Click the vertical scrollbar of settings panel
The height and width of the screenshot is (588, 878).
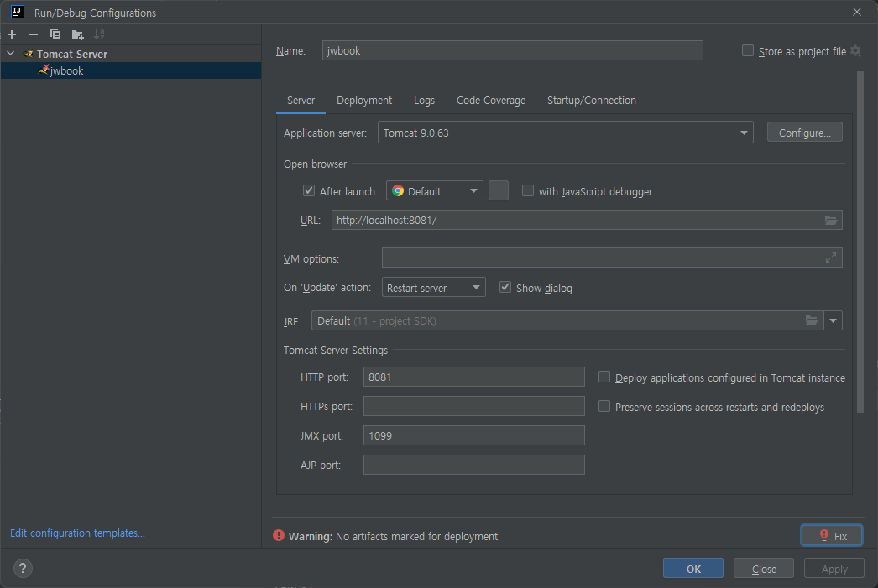pyautogui.click(x=860, y=242)
